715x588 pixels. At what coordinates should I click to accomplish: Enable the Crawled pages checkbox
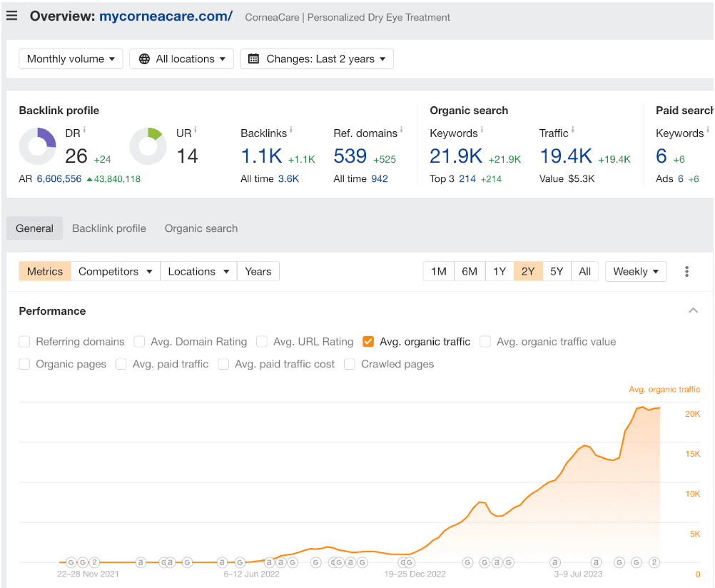click(x=350, y=365)
